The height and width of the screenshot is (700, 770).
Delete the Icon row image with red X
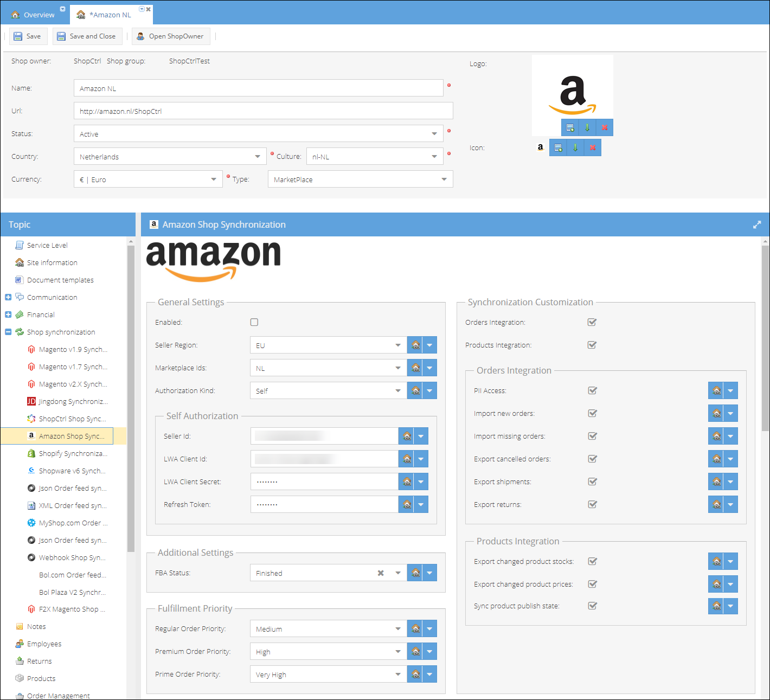(593, 147)
